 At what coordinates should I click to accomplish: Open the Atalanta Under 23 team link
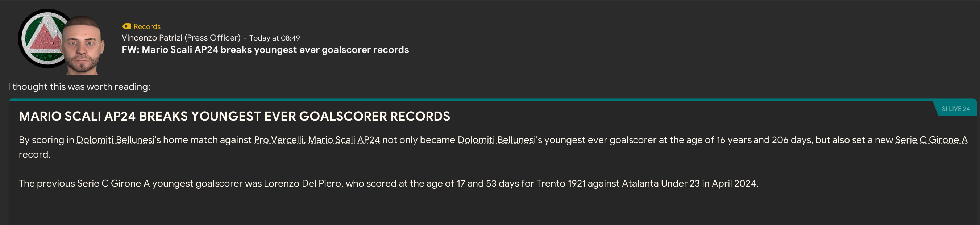(660, 183)
